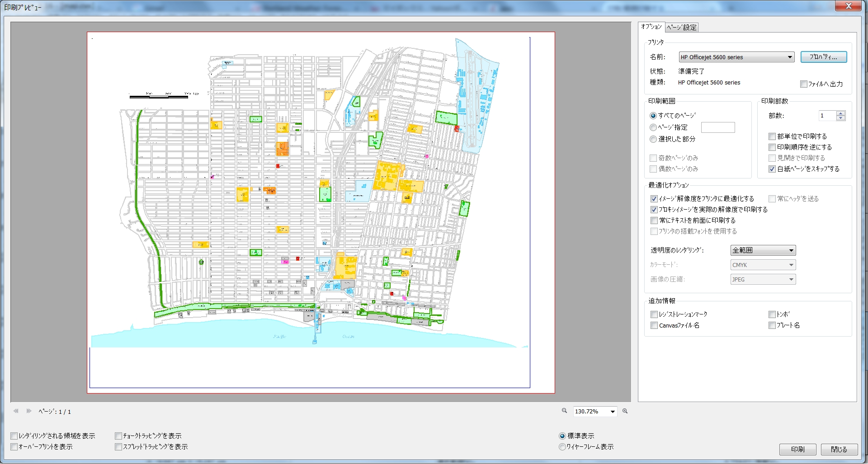Decrease copies with the down stepper
868x464 pixels.
[841, 118]
